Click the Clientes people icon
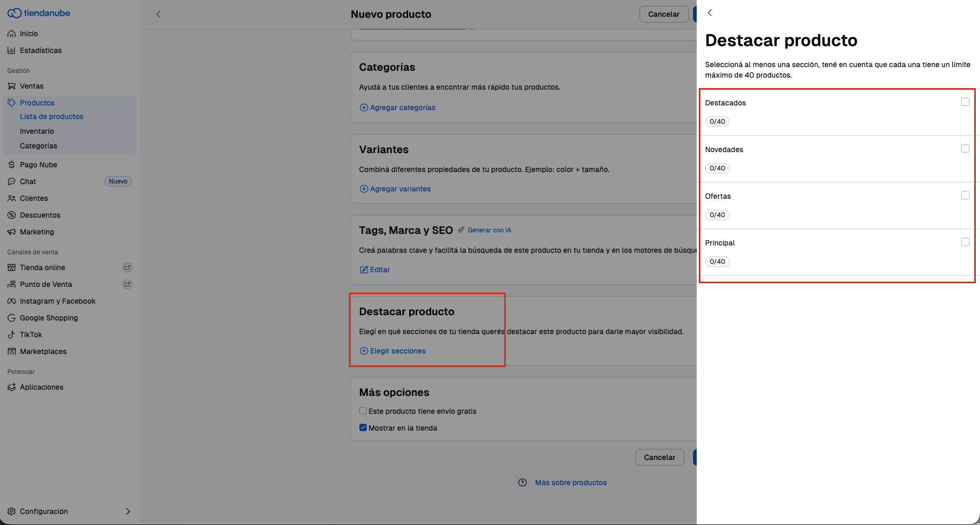This screenshot has width=980, height=525. pyautogui.click(x=12, y=198)
